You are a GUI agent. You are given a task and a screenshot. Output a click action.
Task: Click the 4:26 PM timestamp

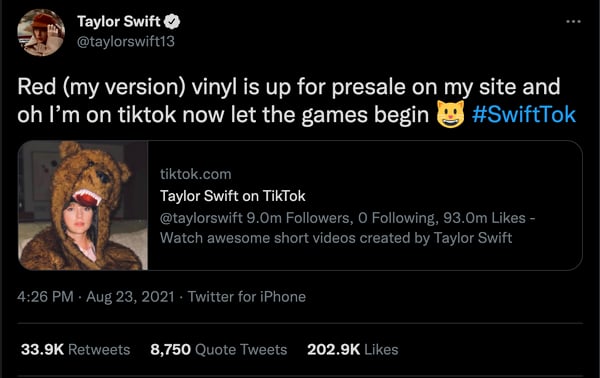pyautogui.click(x=45, y=297)
